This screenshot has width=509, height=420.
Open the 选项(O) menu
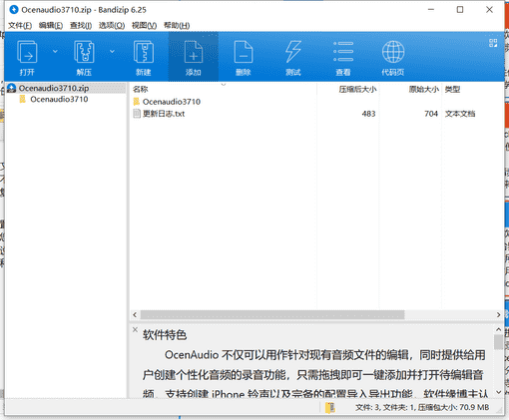tap(112, 25)
